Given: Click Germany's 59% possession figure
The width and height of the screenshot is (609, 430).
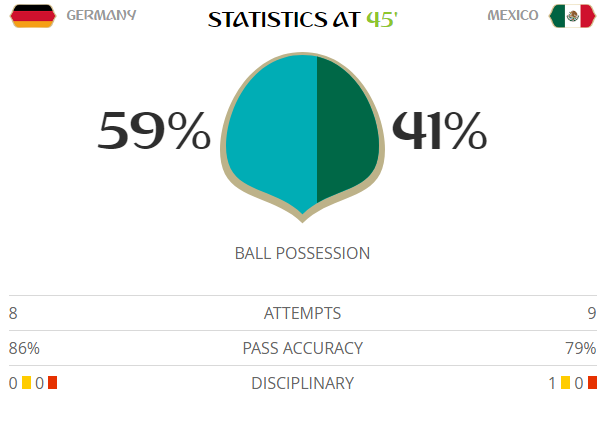Looking at the screenshot, I should [x=155, y=131].
